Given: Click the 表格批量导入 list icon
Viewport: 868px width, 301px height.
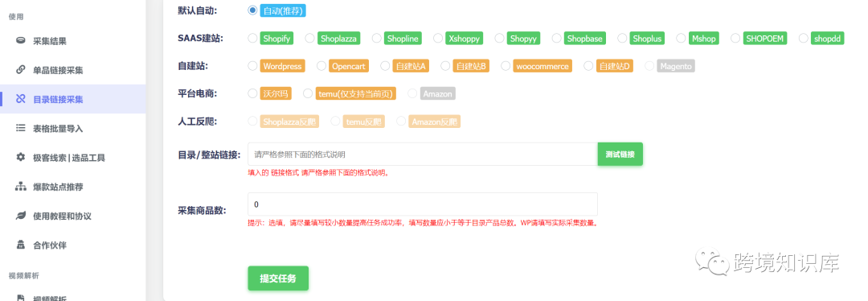Looking at the screenshot, I should click(20, 128).
